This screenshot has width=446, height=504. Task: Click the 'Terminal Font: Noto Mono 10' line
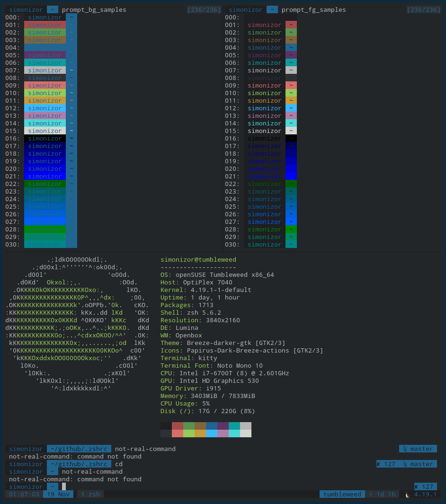[x=212, y=366]
